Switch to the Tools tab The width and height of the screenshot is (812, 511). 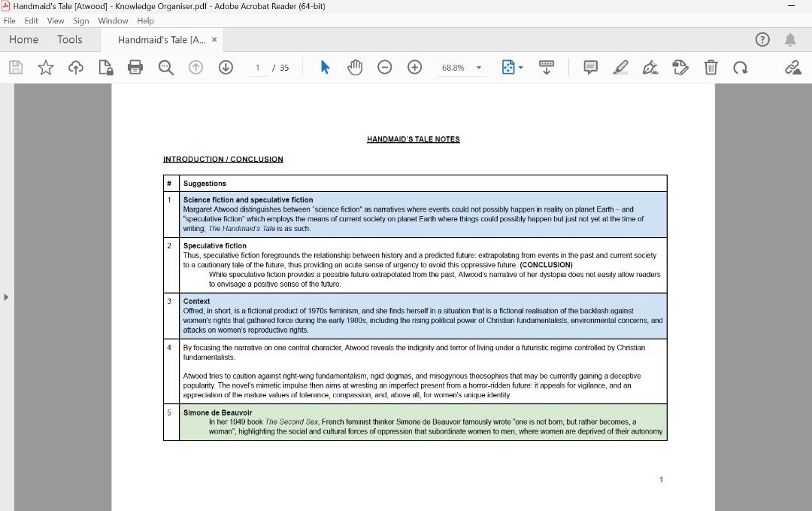(x=70, y=40)
